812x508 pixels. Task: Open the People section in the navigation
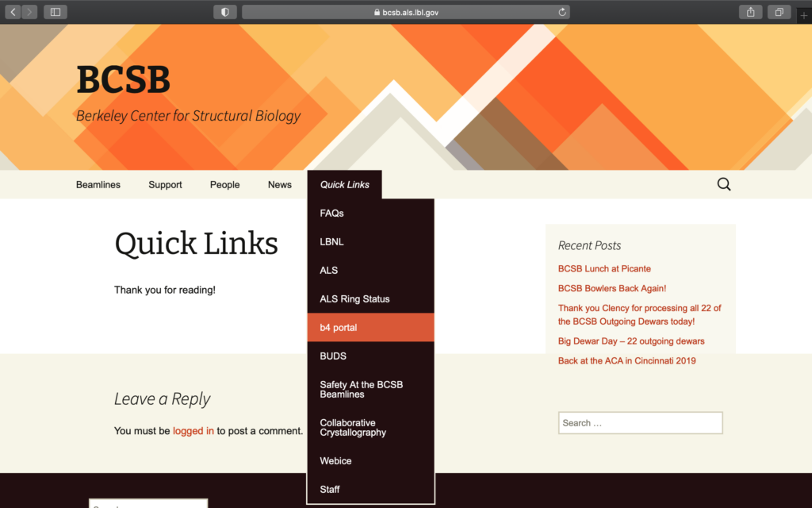pyautogui.click(x=224, y=184)
